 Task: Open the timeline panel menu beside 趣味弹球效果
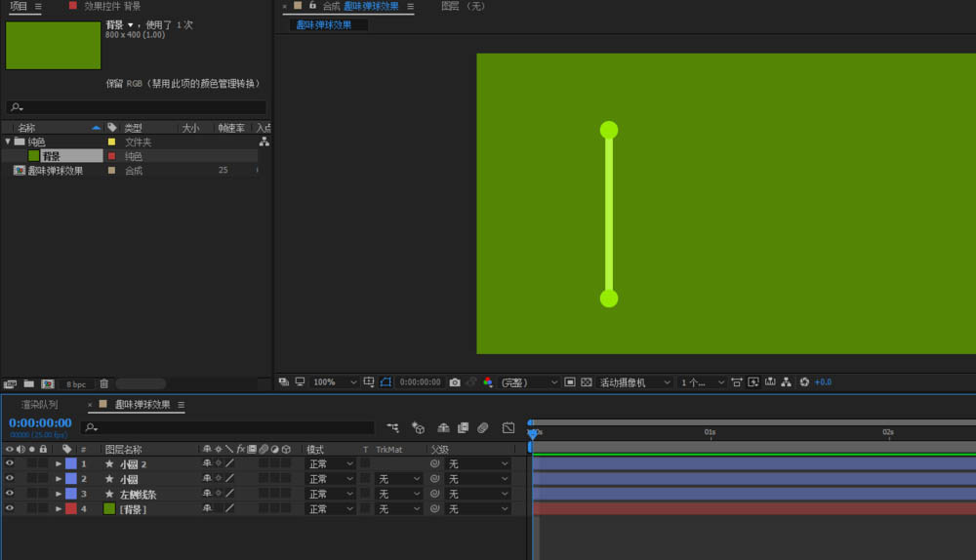point(182,405)
